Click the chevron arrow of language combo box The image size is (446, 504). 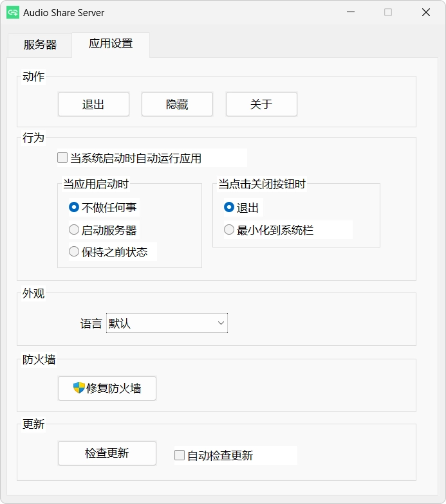click(221, 323)
